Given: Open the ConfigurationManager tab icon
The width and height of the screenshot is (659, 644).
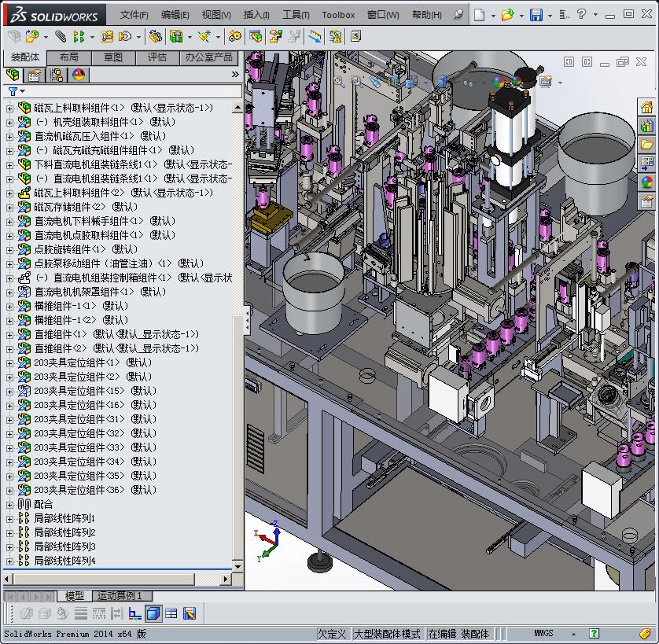Looking at the screenshot, I should click(x=57, y=75).
